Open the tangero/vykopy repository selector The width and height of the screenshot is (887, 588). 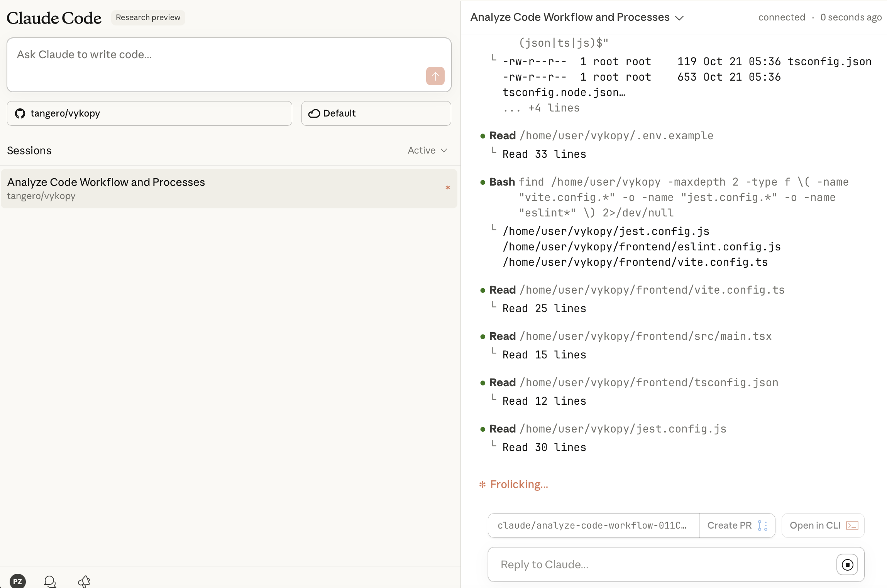[x=149, y=113]
